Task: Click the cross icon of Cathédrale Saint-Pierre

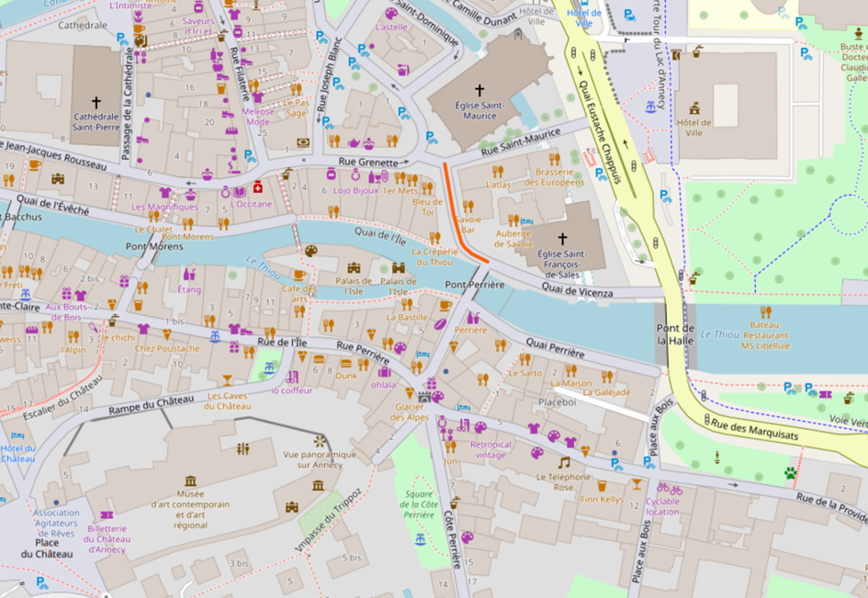Action: coord(96,103)
